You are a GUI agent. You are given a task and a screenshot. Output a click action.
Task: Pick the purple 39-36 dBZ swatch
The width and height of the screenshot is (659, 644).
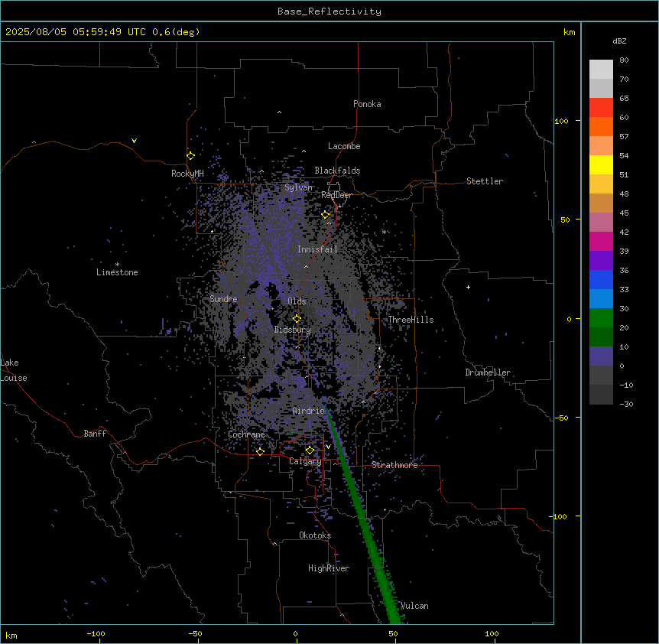(601, 261)
